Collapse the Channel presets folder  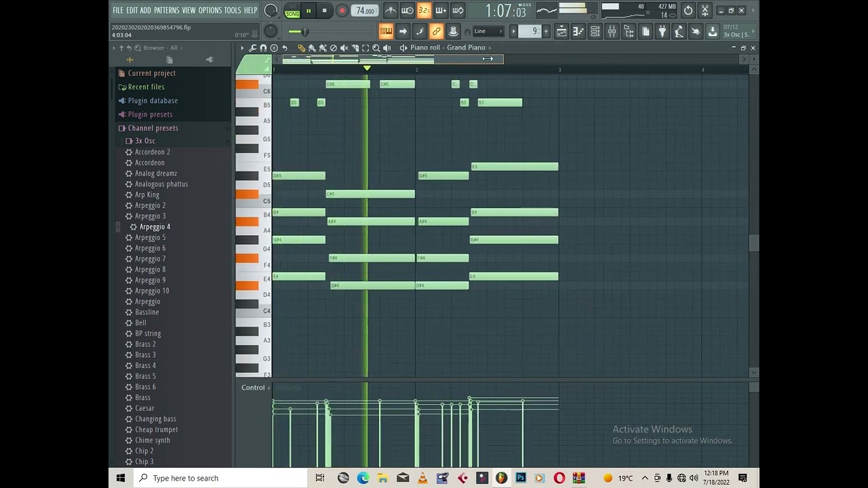[153, 128]
